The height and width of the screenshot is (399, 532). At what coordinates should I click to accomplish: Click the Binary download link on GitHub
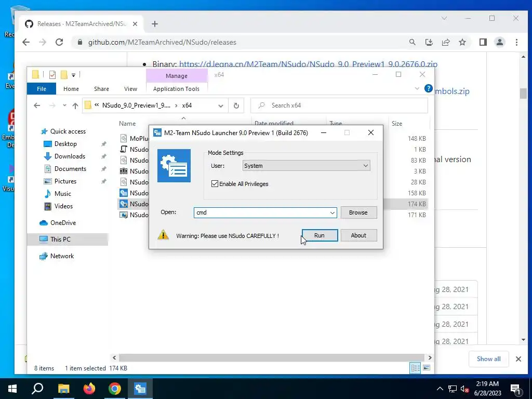point(308,64)
